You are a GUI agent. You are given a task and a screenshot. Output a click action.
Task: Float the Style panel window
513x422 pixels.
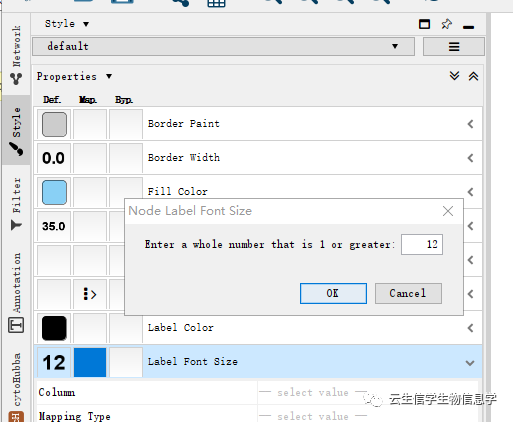424,24
